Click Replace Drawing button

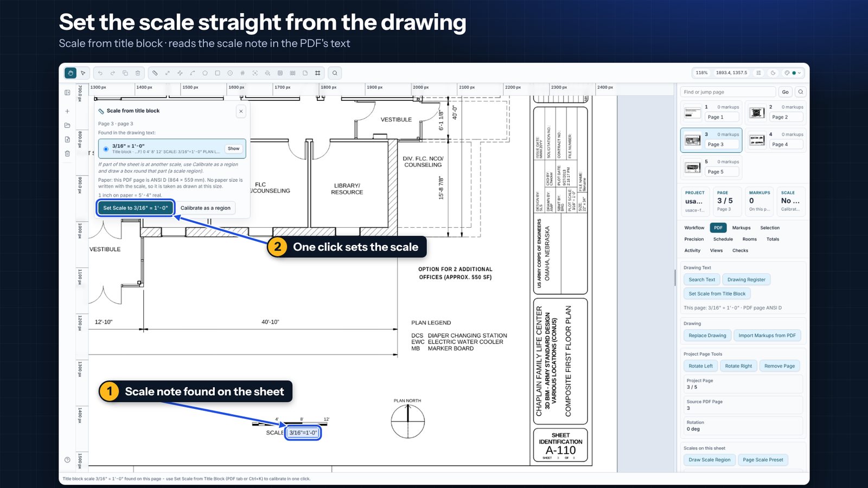pyautogui.click(x=707, y=336)
